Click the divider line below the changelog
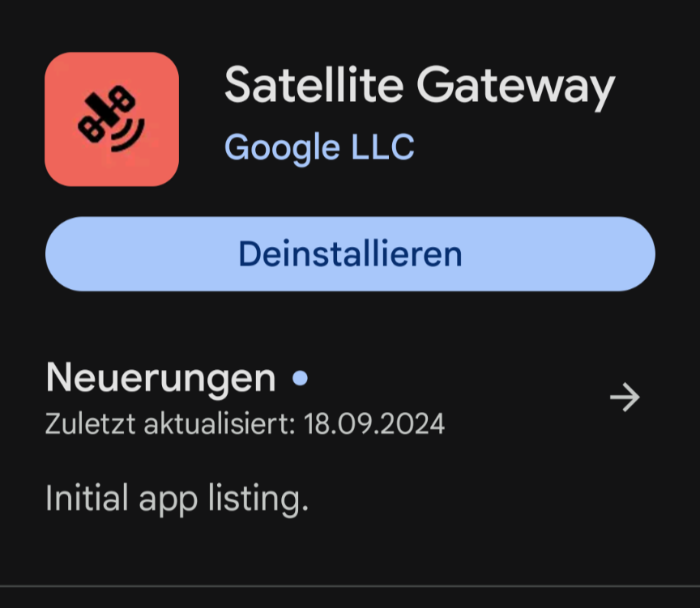Viewport: 700px width, 608px height. [350, 585]
